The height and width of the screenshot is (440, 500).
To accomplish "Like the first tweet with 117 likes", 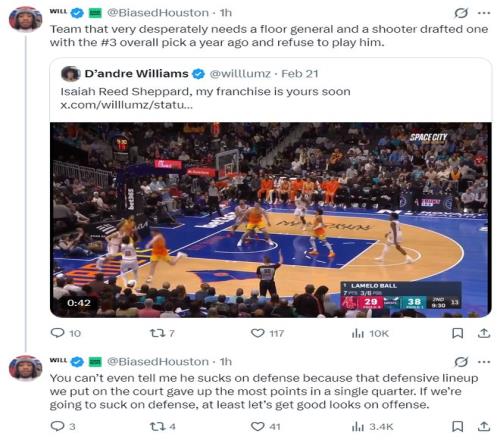I will coord(267,333).
